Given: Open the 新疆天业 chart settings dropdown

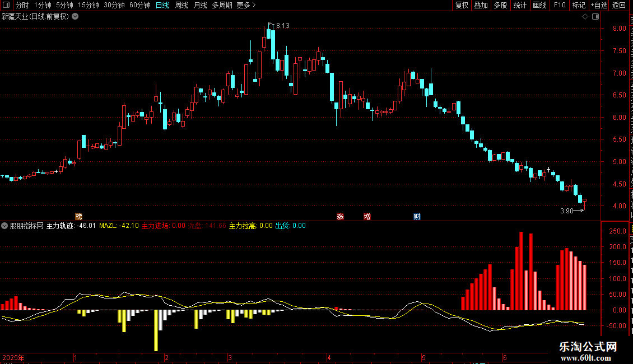Looking at the screenshot, I should (x=75, y=17).
